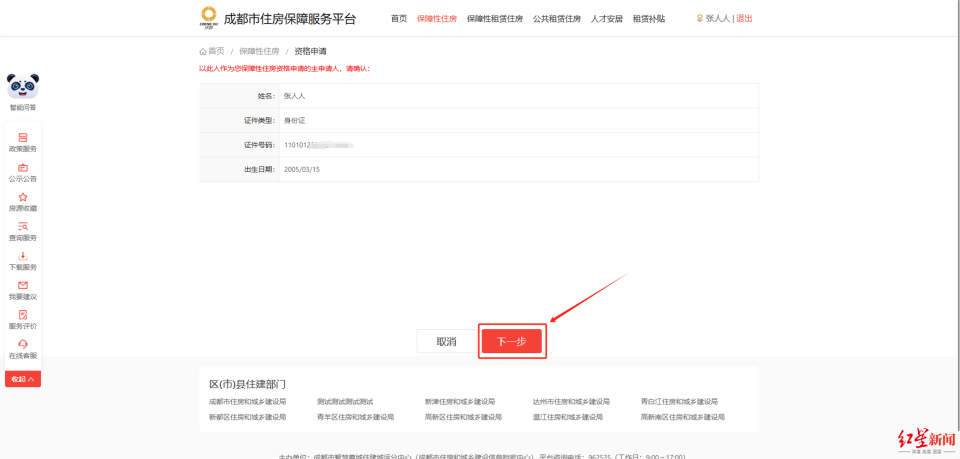This screenshot has width=960, height=459.
Task: Click the name value 张人人 in the form
Action: 294,96
